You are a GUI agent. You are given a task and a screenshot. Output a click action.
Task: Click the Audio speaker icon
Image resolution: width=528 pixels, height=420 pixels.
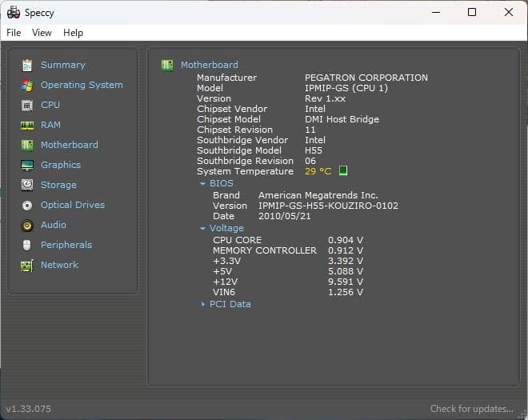27,226
